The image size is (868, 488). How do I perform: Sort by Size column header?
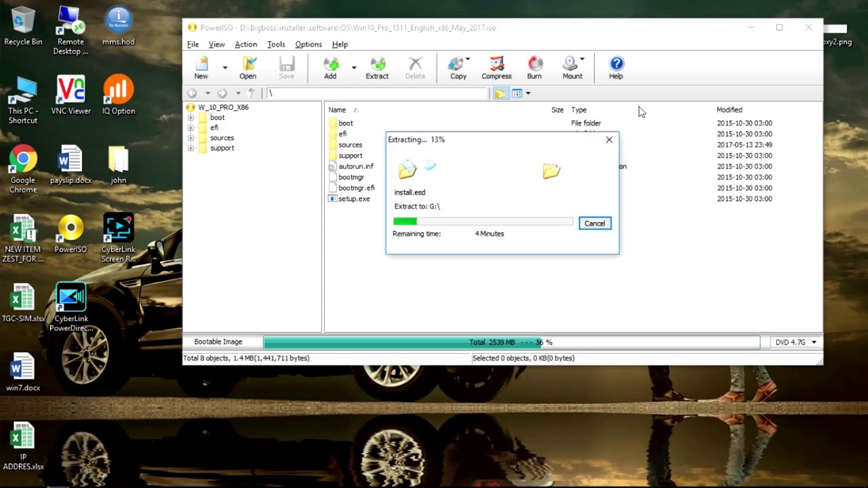tap(557, 110)
